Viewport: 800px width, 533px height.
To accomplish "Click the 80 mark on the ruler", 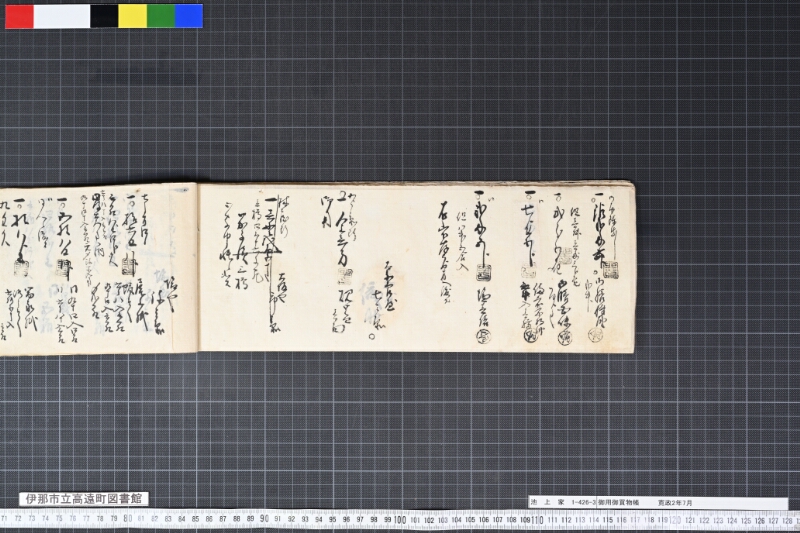I will click(x=128, y=519).
